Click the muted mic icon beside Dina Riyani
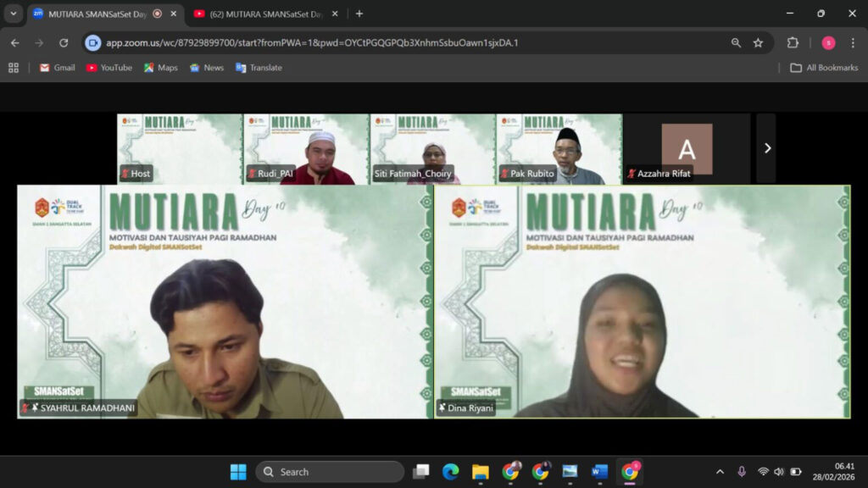 coord(444,406)
